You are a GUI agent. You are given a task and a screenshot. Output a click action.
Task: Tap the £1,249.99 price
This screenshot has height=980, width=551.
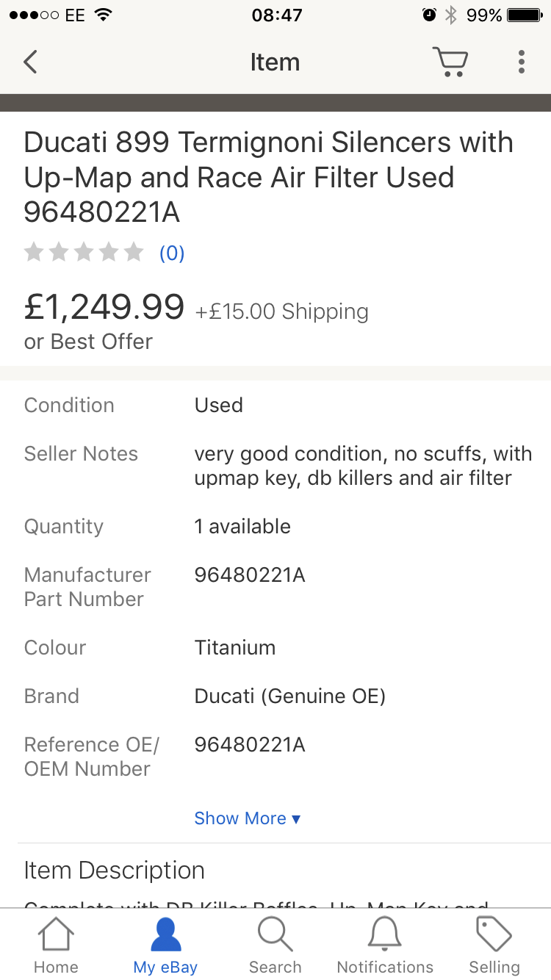[104, 306]
